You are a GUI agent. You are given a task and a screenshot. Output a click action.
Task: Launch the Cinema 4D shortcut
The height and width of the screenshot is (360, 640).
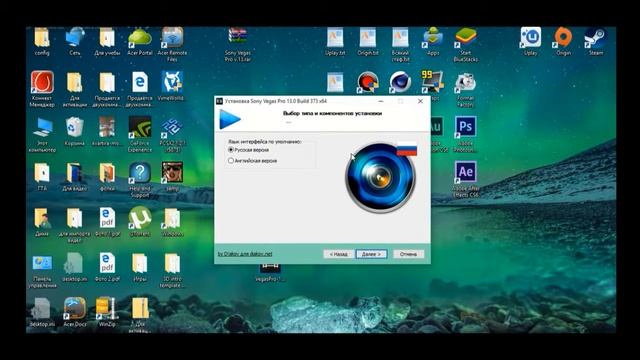[x=400, y=83]
